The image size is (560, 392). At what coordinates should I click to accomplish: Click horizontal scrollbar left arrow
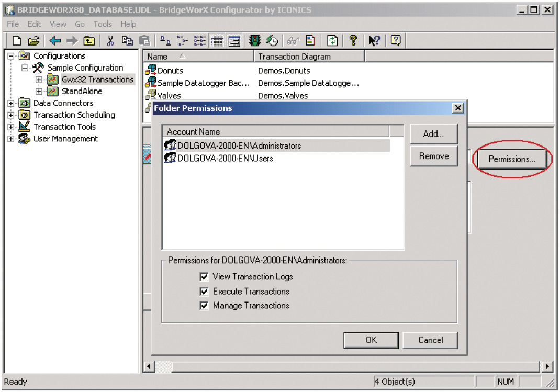pyautogui.click(x=149, y=366)
